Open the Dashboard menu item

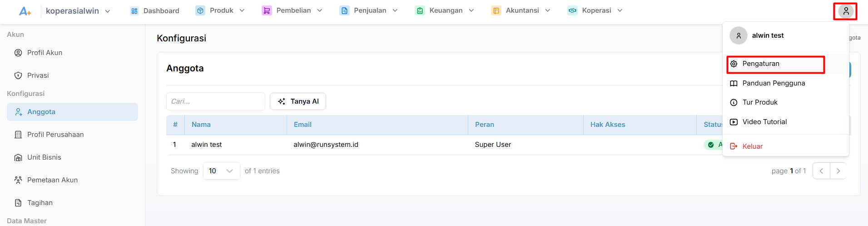tap(154, 11)
